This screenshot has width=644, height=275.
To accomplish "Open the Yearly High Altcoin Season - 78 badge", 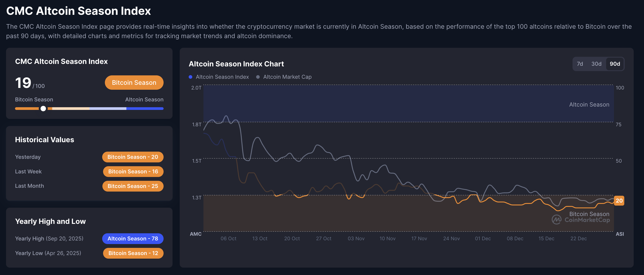I will click(x=133, y=238).
